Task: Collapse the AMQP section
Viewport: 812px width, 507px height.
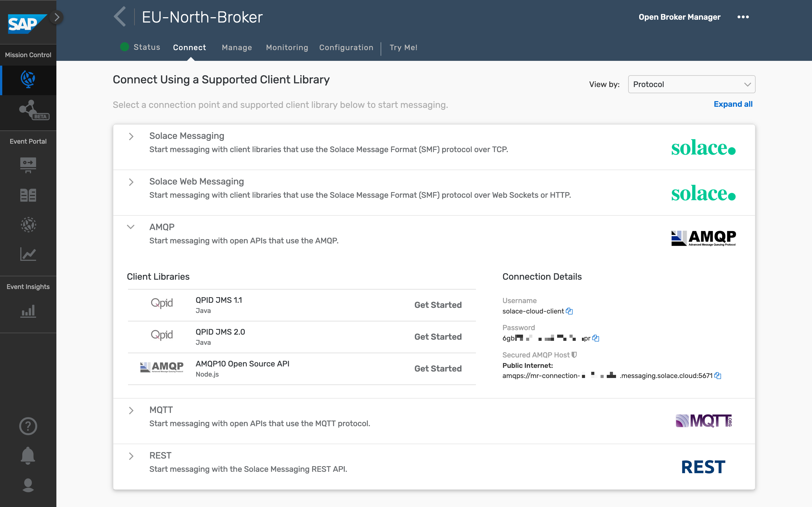Action: click(130, 227)
